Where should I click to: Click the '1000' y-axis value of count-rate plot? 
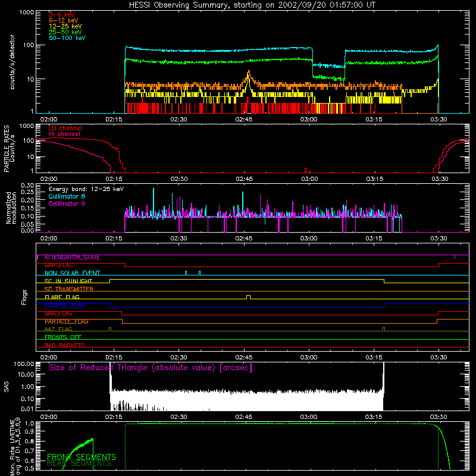click(x=27, y=12)
